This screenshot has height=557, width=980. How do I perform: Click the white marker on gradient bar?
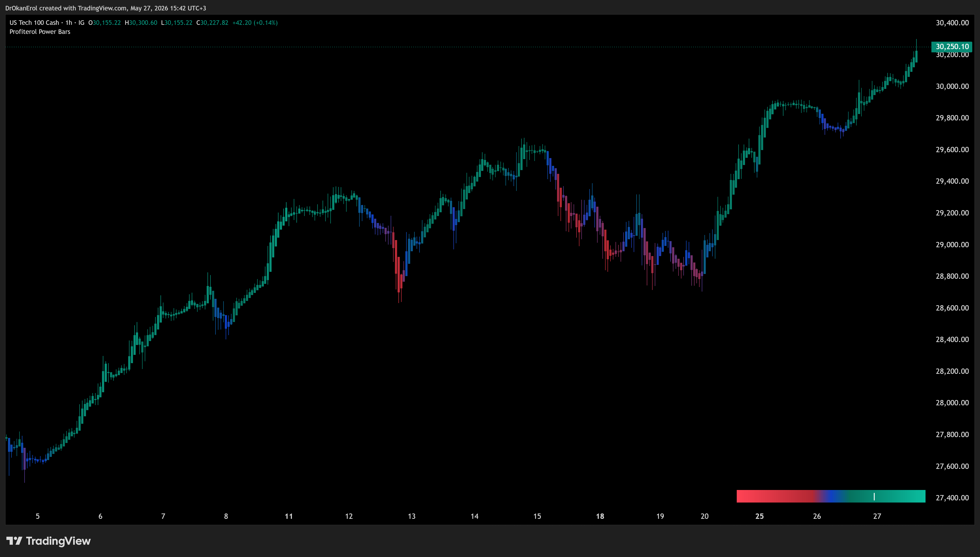(x=874, y=496)
